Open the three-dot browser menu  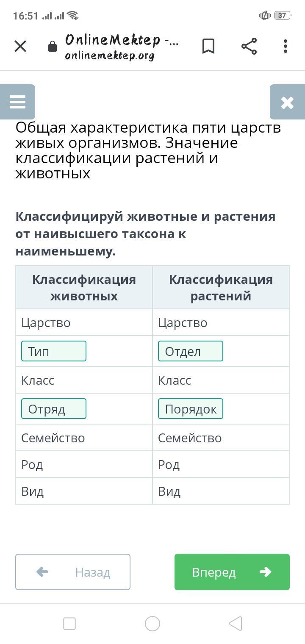(286, 46)
